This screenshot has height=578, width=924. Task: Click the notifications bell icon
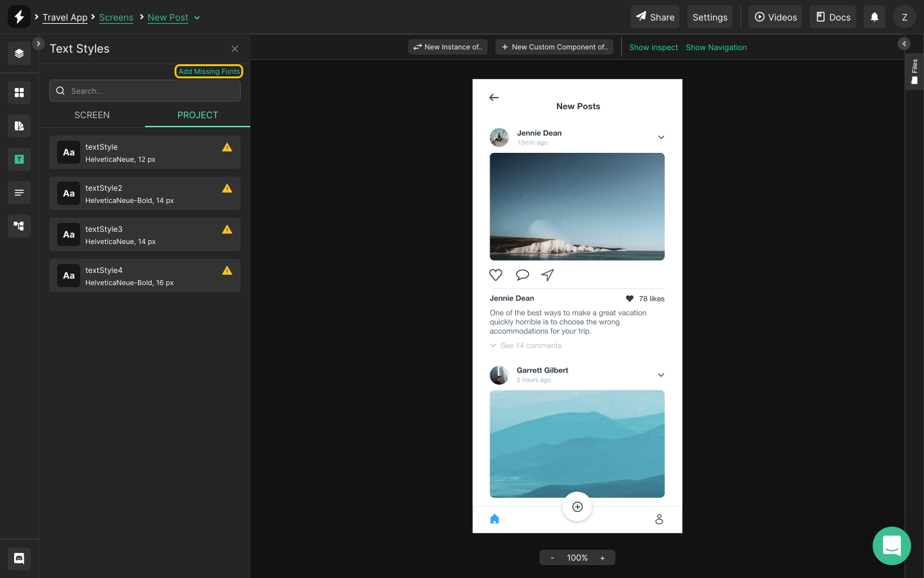pyautogui.click(x=874, y=17)
